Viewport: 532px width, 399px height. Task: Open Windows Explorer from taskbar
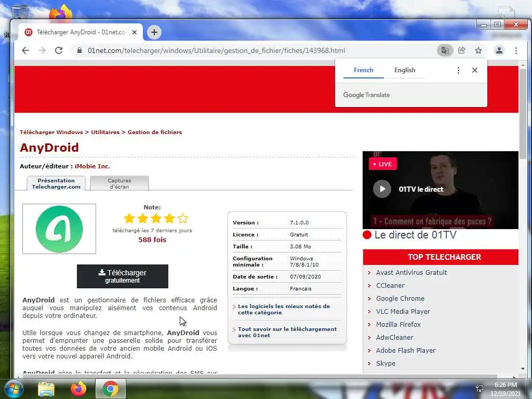[46, 389]
